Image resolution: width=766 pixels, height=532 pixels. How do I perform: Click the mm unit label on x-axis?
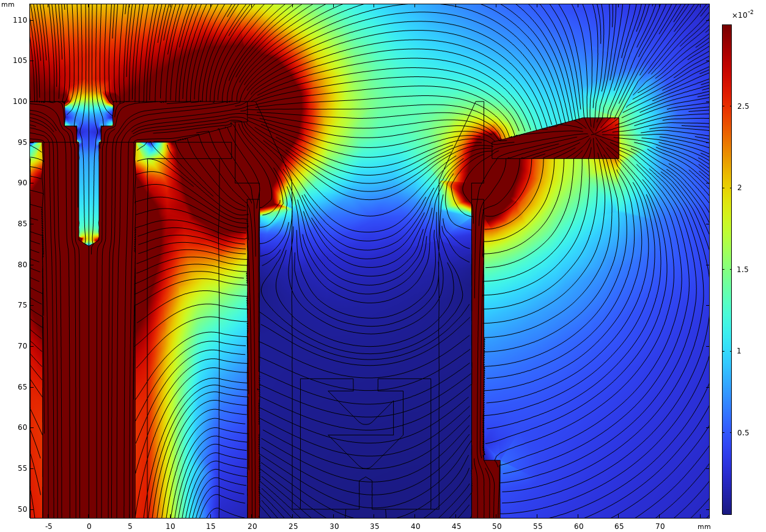[x=704, y=526]
